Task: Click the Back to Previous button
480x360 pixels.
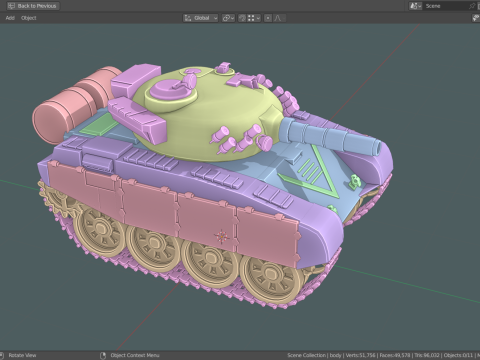Action: 33,6
